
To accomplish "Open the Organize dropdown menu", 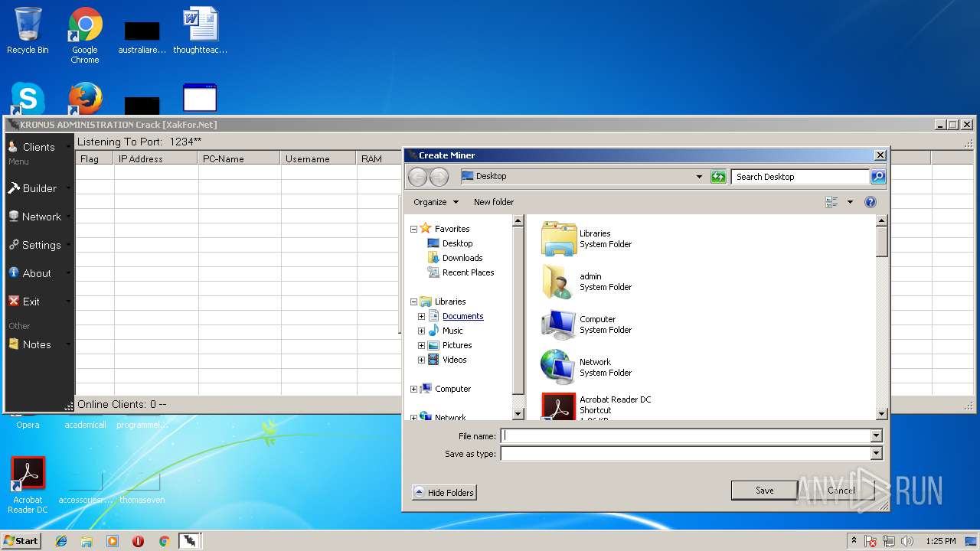I will pyautogui.click(x=436, y=202).
